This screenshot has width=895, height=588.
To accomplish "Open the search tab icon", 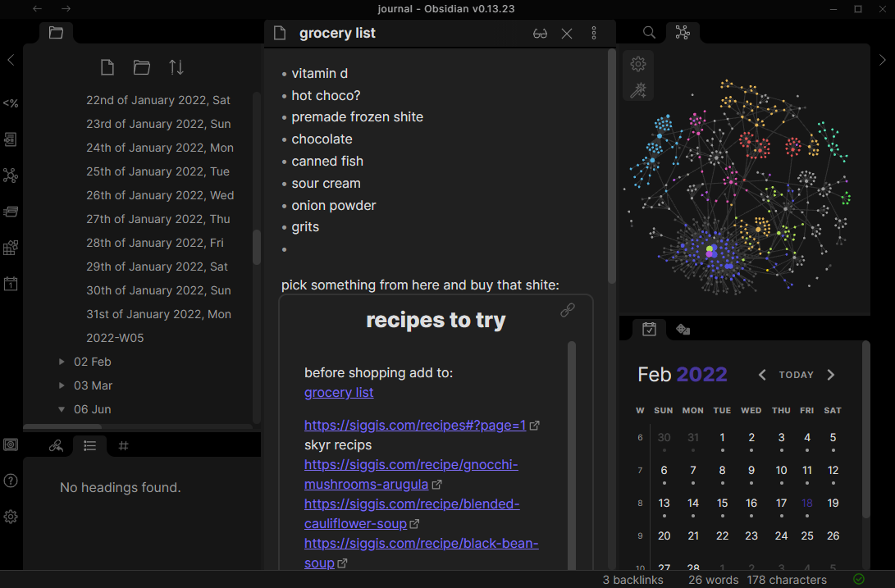I will pos(649,33).
